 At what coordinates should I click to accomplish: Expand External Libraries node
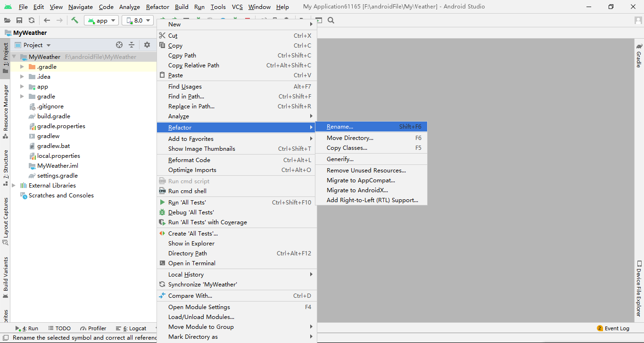pyautogui.click(x=14, y=185)
